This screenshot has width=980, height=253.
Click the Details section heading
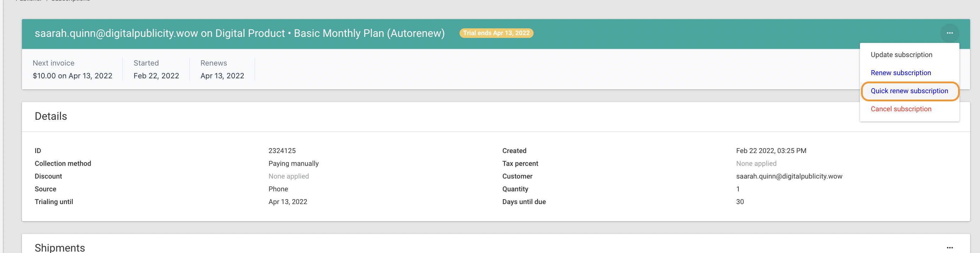click(x=51, y=116)
